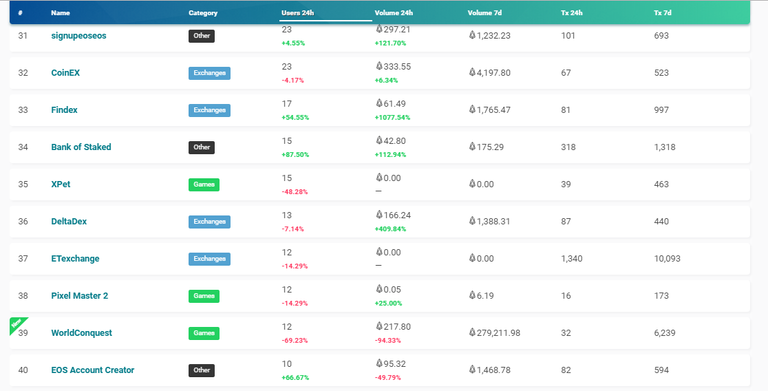The height and width of the screenshot is (391, 768).
Task: Click the -94.33% volume change value
Action: pos(388,341)
